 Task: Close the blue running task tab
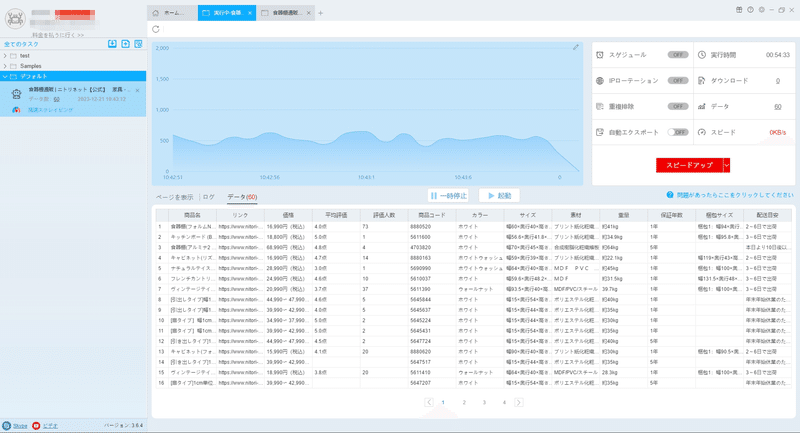[250, 13]
